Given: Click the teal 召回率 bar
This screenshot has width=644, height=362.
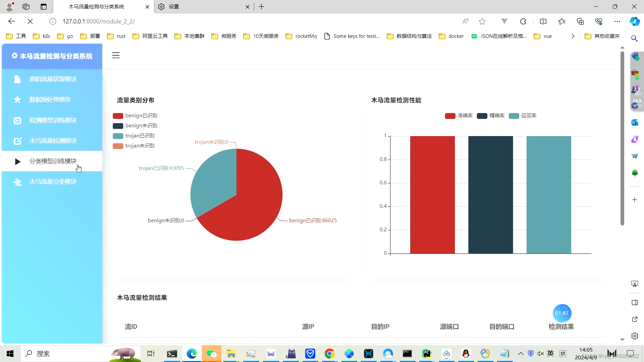Looking at the screenshot, I should pyautogui.click(x=549, y=195).
